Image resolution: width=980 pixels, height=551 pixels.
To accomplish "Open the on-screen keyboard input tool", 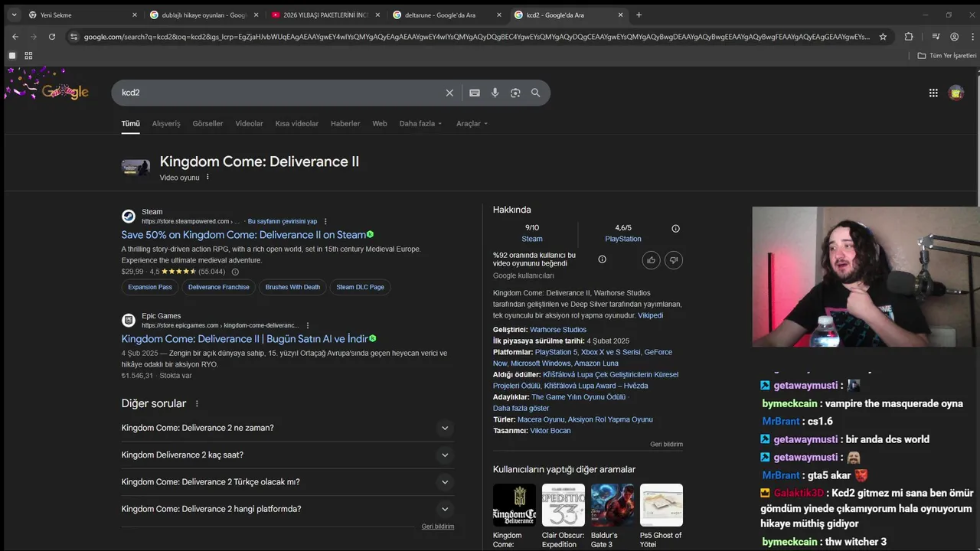I will tap(475, 93).
